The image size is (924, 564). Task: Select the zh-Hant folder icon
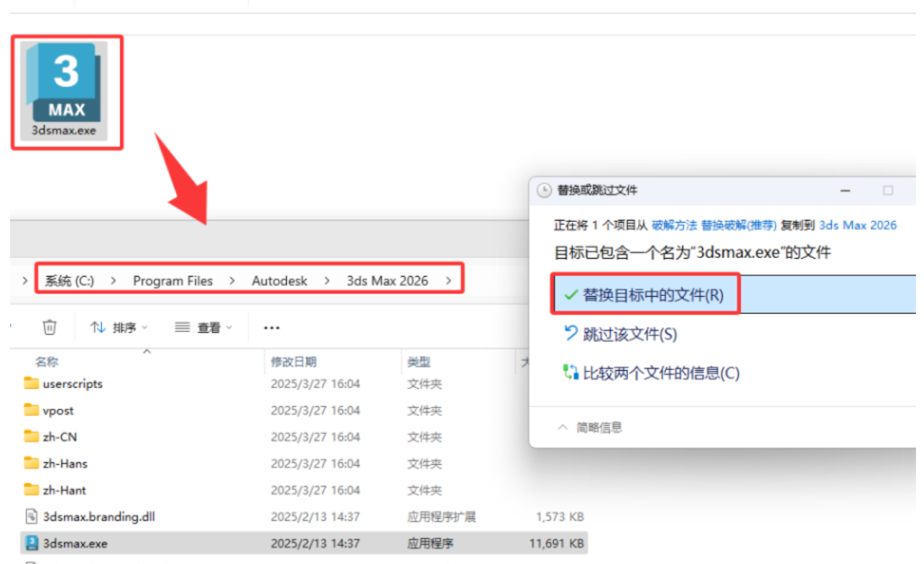[32, 490]
